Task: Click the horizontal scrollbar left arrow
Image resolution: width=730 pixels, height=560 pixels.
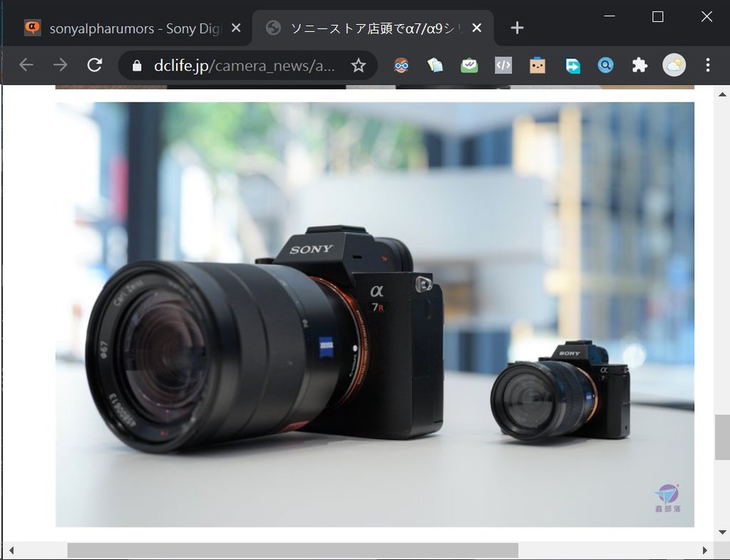Action: 11,550
